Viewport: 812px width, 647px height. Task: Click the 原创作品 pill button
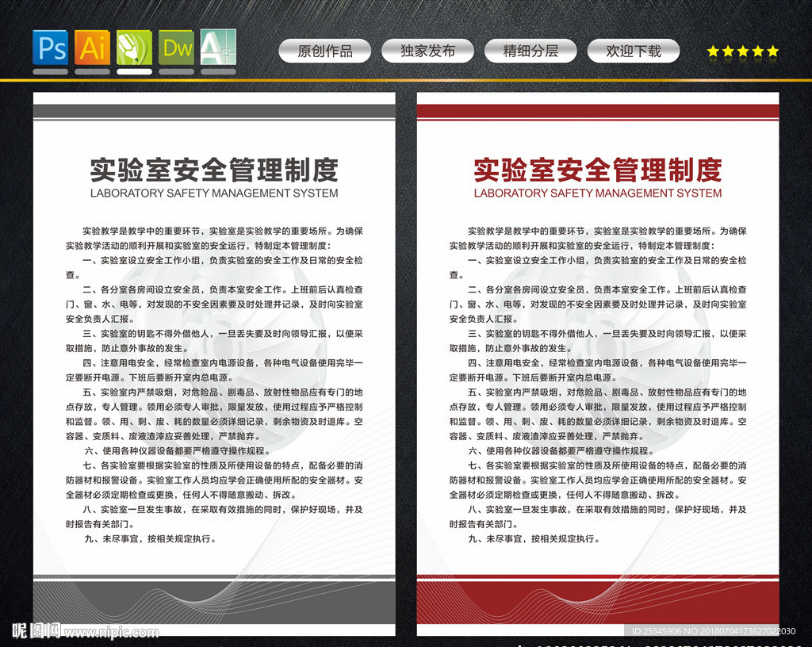point(324,51)
